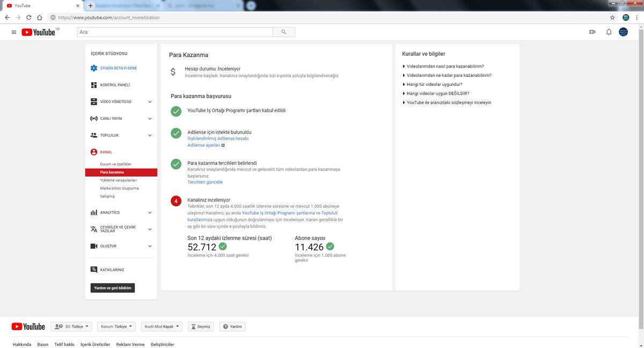
Task: Click the Analytics bar chart icon
Action: coord(94,213)
